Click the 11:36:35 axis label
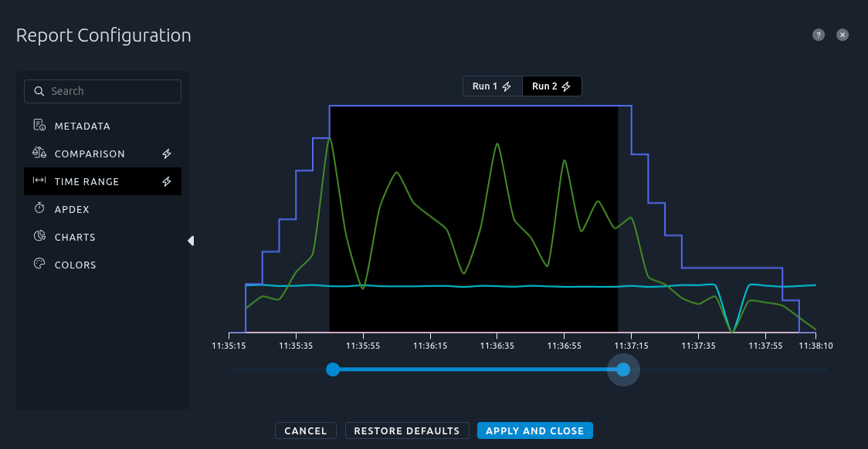 coord(497,346)
